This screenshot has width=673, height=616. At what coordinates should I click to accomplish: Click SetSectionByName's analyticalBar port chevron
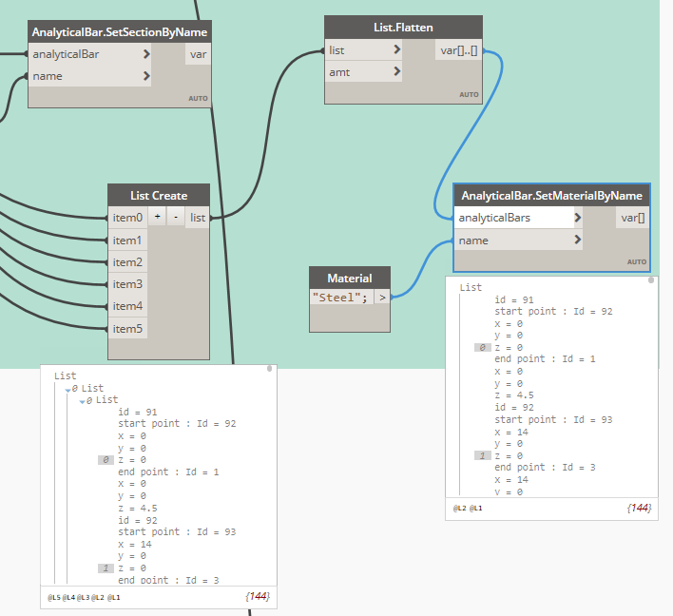point(146,54)
